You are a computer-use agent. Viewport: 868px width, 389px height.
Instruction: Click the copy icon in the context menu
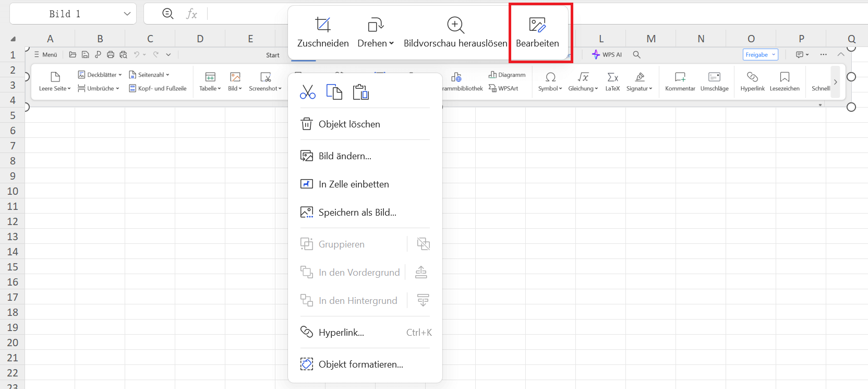click(334, 92)
